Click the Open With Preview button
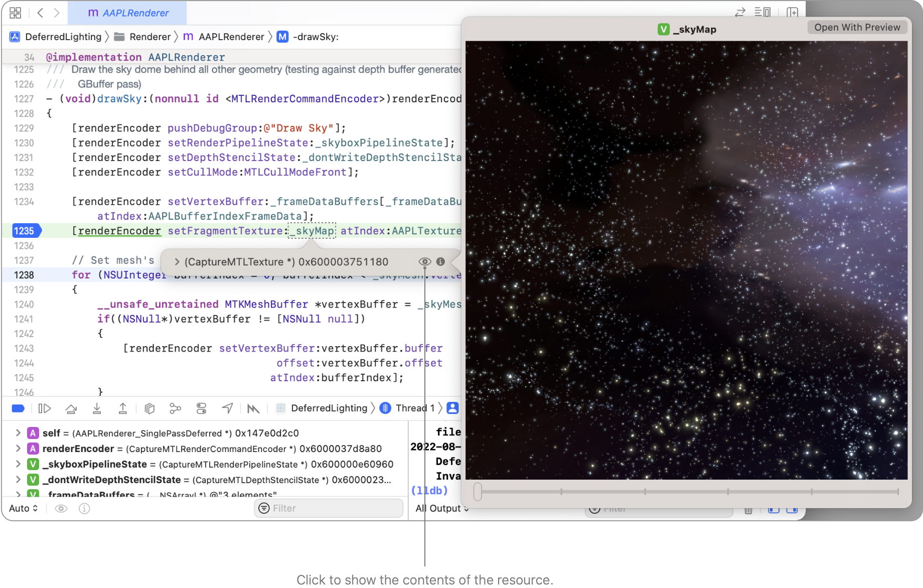The width and height of the screenshot is (923, 588). tap(857, 27)
